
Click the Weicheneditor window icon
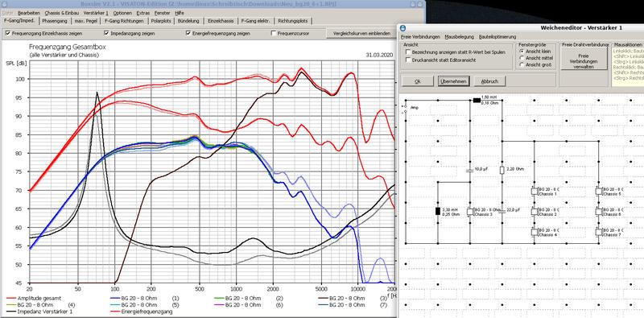403,28
